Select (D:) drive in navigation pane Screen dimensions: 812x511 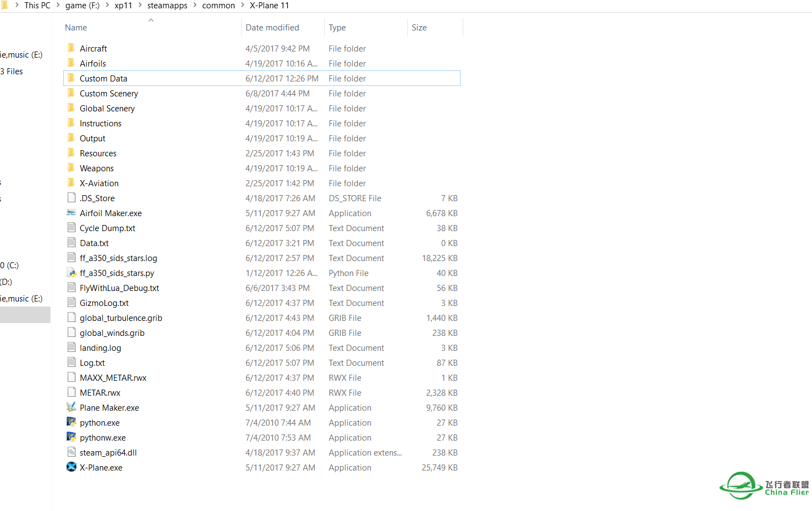pyautogui.click(x=6, y=282)
